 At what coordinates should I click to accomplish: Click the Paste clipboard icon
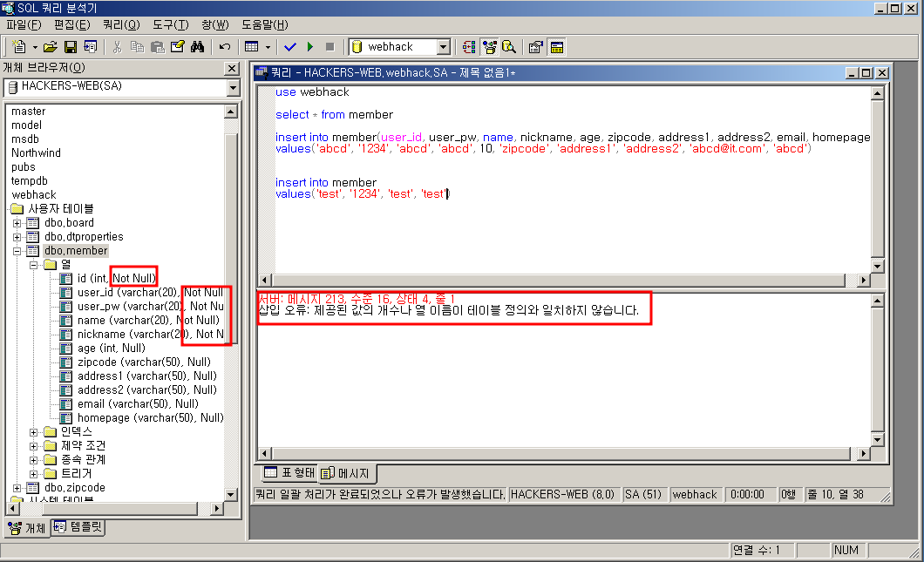click(x=157, y=47)
